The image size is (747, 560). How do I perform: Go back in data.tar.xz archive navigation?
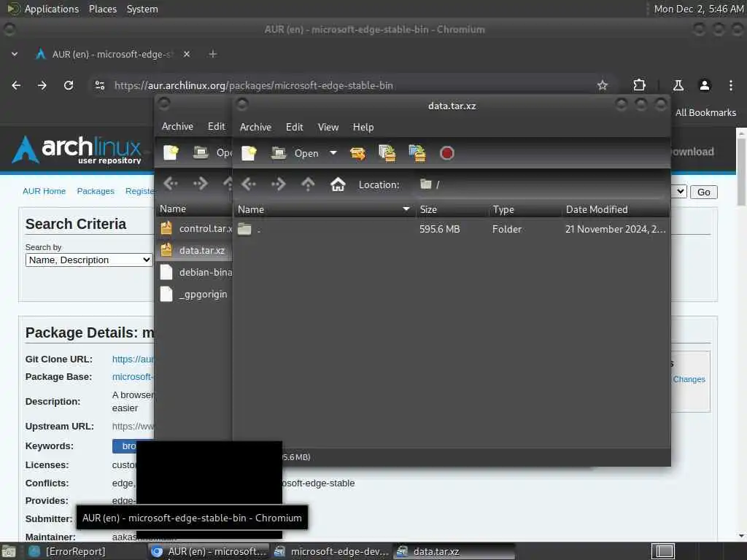pyautogui.click(x=249, y=184)
